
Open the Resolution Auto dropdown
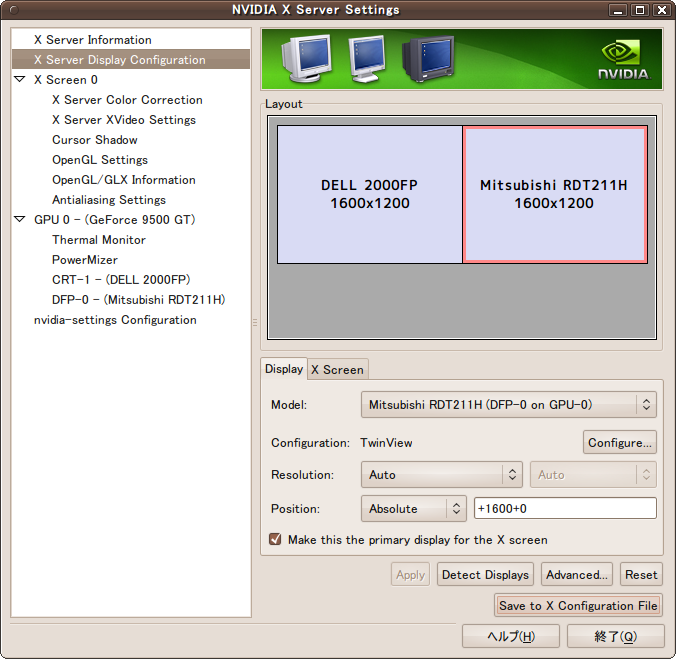pos(442,475)
